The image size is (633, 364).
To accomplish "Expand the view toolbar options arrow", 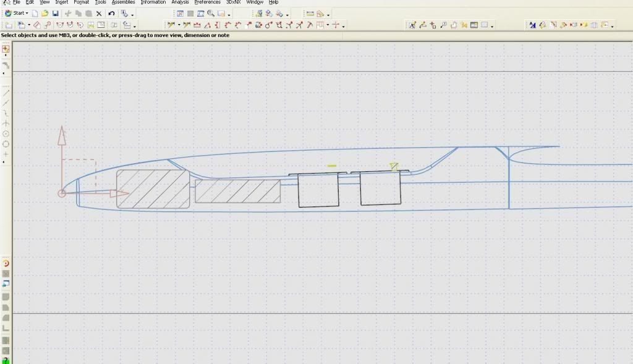I will (x=229, y=14).
